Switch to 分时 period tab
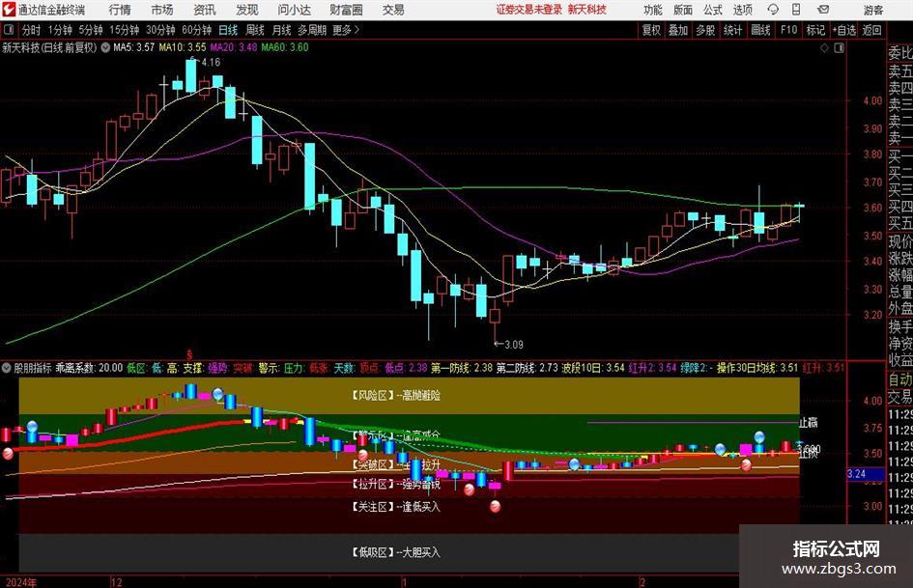Screen dimensions: 913x588 [32, 30]
